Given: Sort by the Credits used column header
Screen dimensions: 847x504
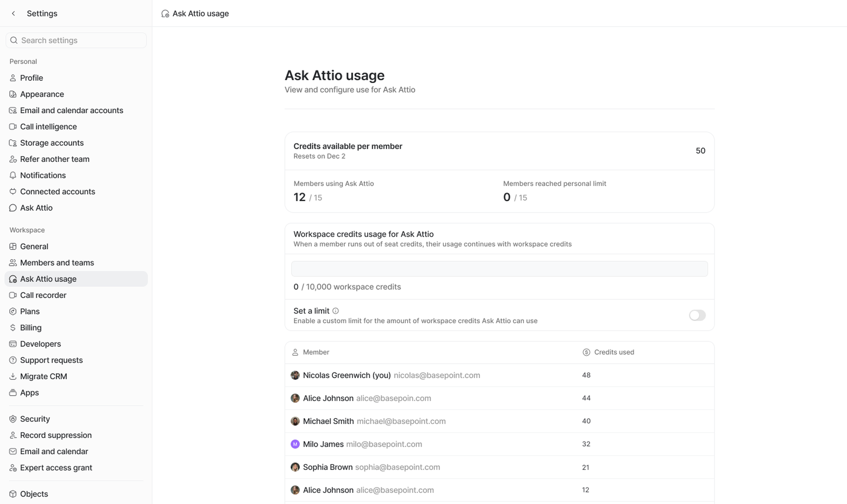Looking at the screenshot, I should [614, 352].
